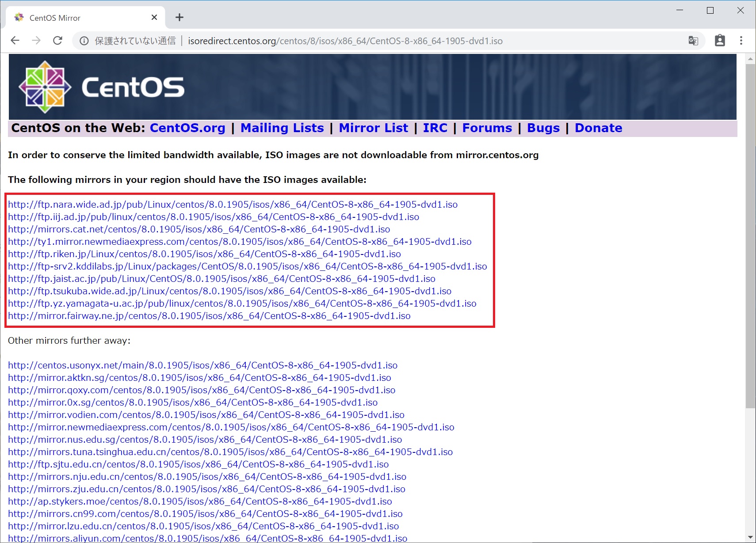Open the Donate link
The height and width of the screenshot is (543, 756).
coord(599,128)
